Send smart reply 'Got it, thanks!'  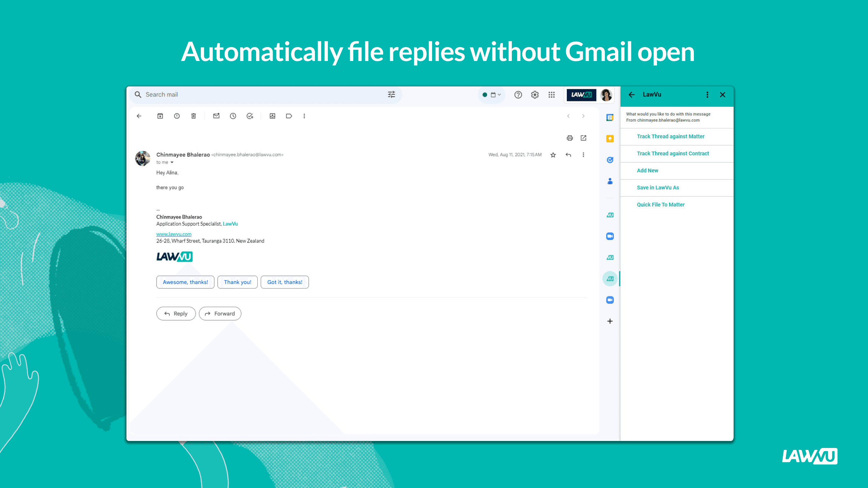coord(285,282)
